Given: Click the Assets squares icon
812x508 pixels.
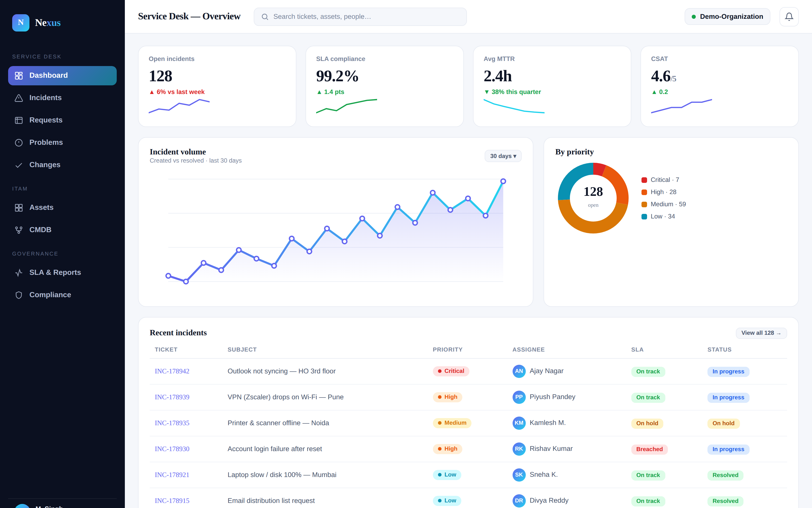Looking at the screenshot, I should point(19,208).
